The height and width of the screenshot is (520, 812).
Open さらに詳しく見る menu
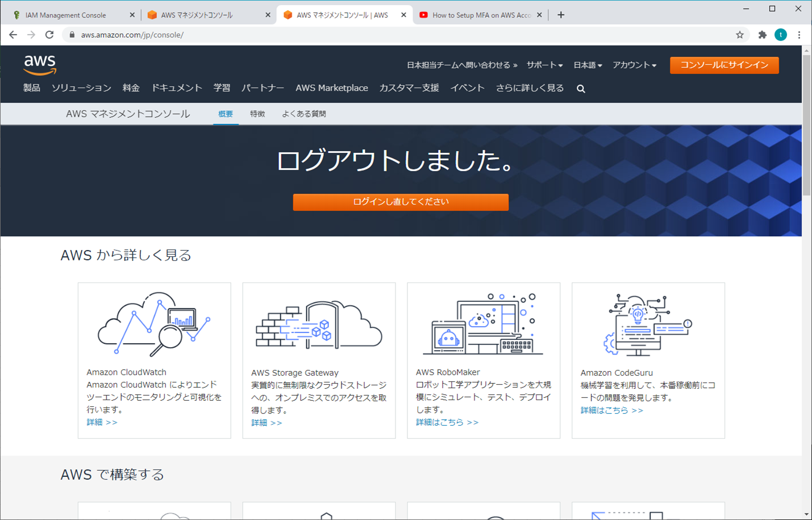[530, 88]
